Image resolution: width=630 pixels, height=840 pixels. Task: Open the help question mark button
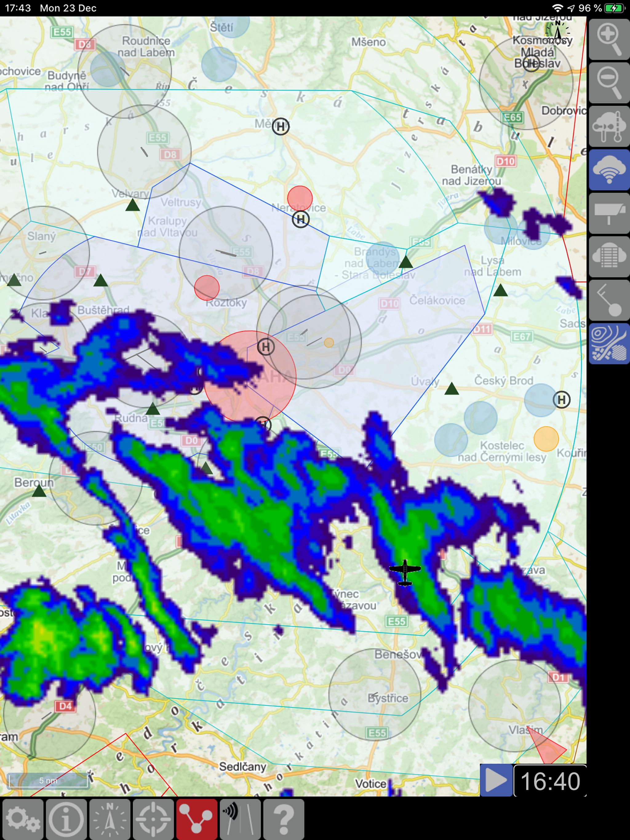pyautogui.click(x=284, y=819)
